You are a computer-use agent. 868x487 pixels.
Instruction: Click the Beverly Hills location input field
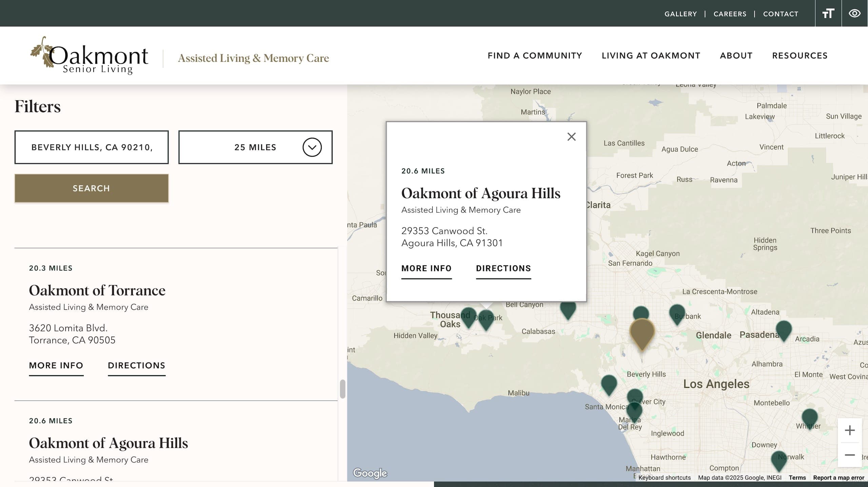point(92,147)
